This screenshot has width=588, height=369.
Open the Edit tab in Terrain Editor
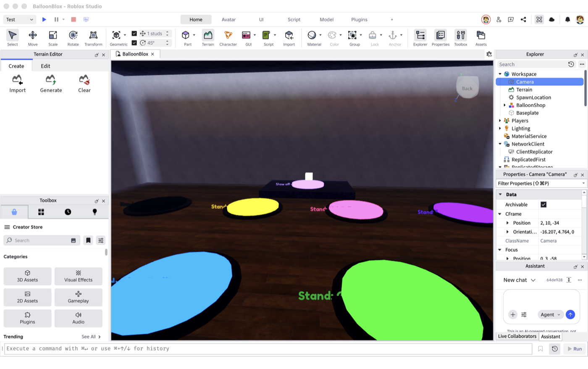pyautogui.click(x=45, y=66)
